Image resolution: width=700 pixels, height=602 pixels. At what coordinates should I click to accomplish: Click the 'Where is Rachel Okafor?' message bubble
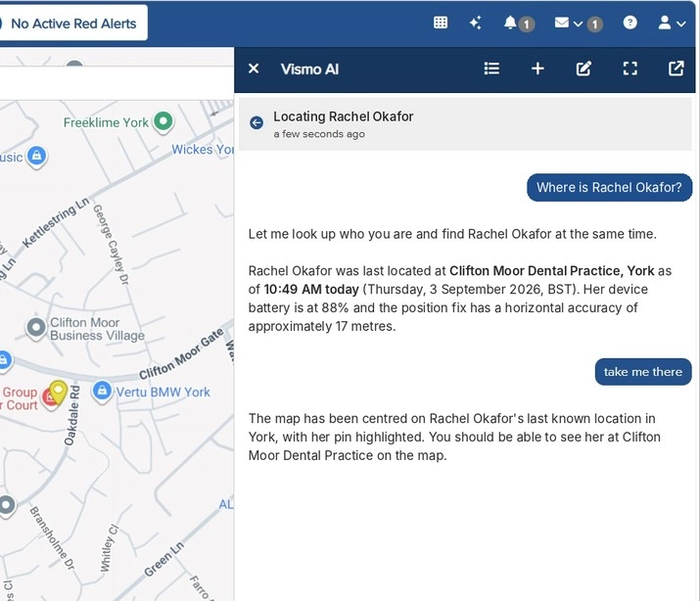tap(609, 187)
